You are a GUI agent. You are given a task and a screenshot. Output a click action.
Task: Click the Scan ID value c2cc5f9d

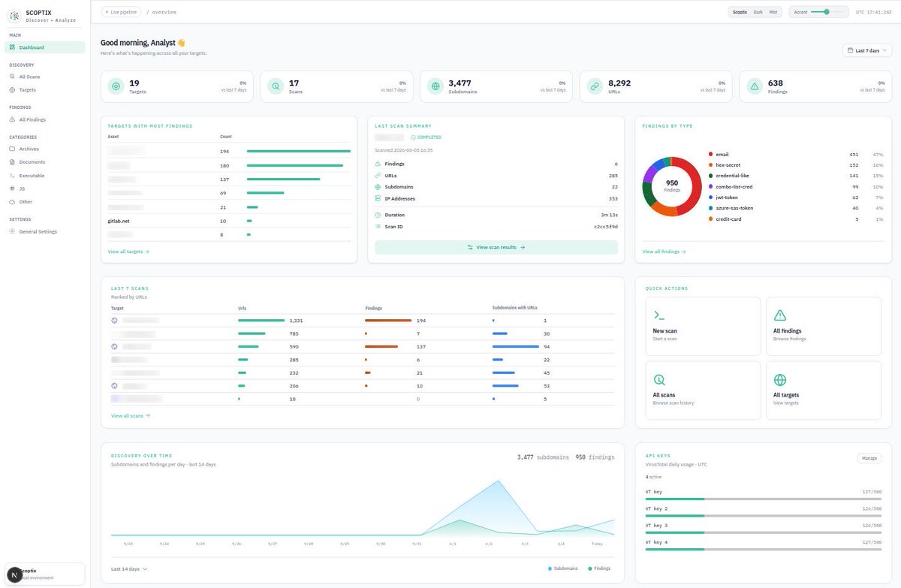tap(606, 226)
